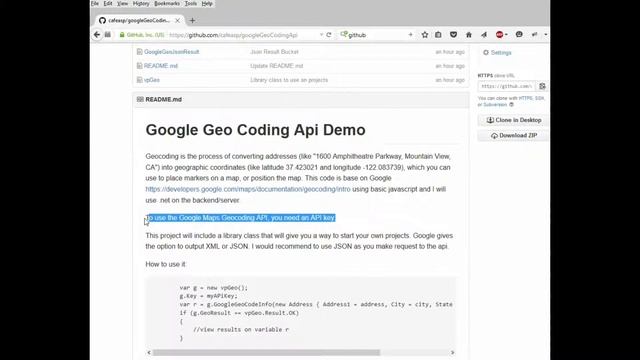The height and width of the screenshot is (360, 640).
Task: Click the github.com address bar URL
Action: point(233,35)
